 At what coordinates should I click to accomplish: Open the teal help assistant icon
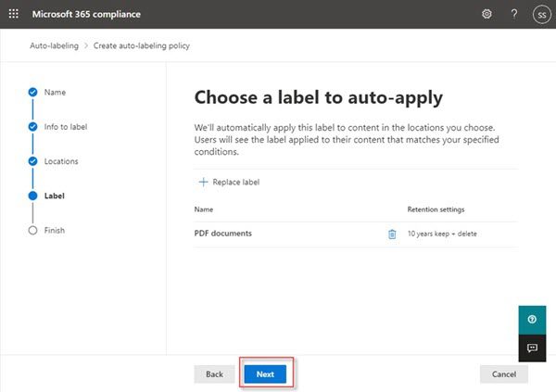pos(532,320)
